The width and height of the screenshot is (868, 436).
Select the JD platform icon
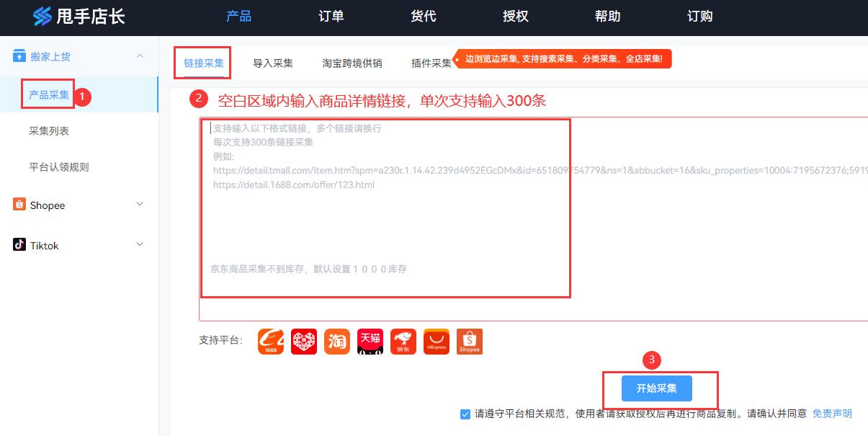[403, 341]
